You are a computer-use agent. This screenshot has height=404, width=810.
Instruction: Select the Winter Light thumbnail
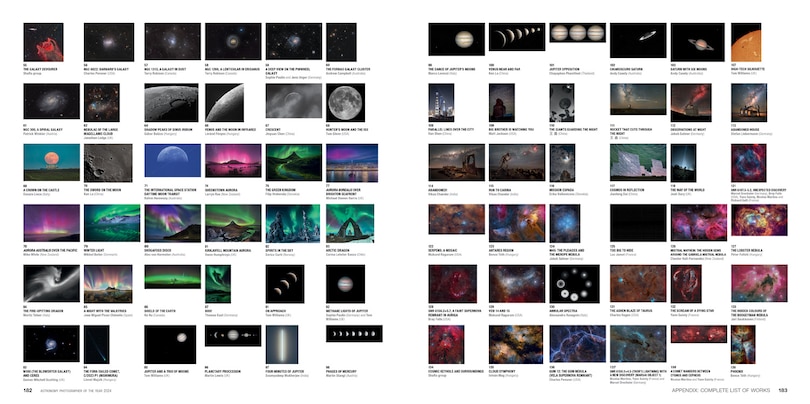coord(112,223)
